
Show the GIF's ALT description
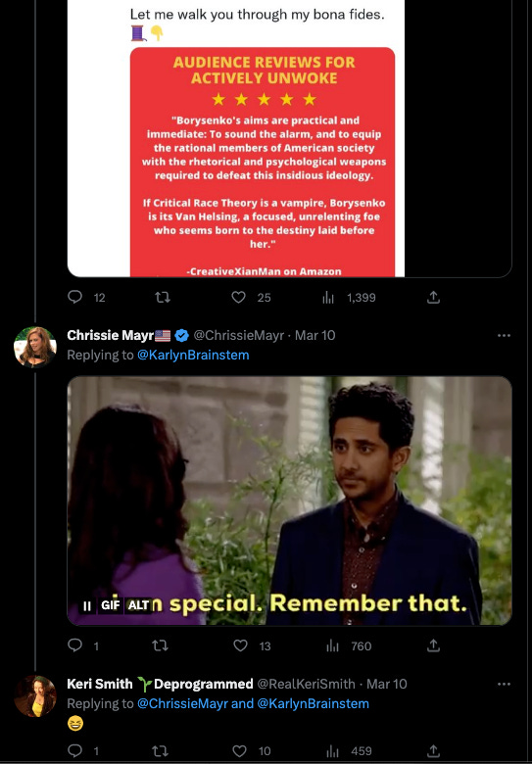[138, 605]
